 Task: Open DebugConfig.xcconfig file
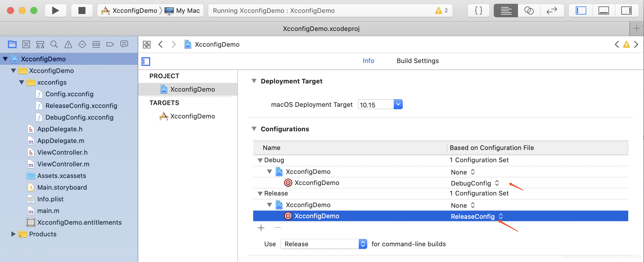tap(75, 117)
